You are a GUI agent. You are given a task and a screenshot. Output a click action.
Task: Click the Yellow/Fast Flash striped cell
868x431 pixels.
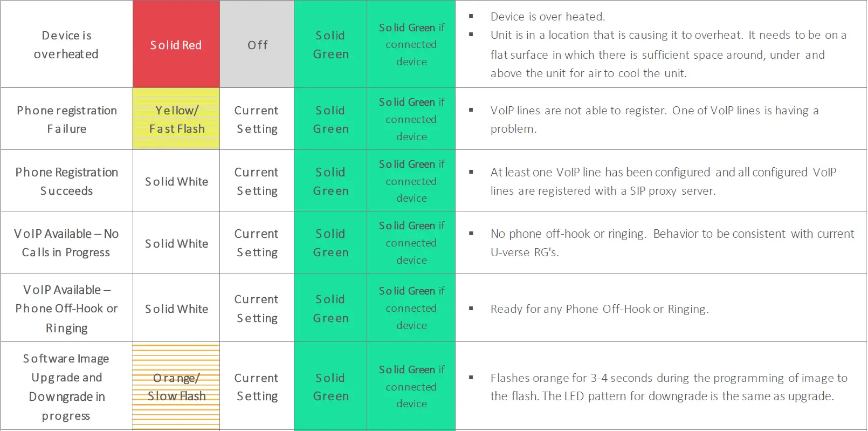tap(176, 119)
